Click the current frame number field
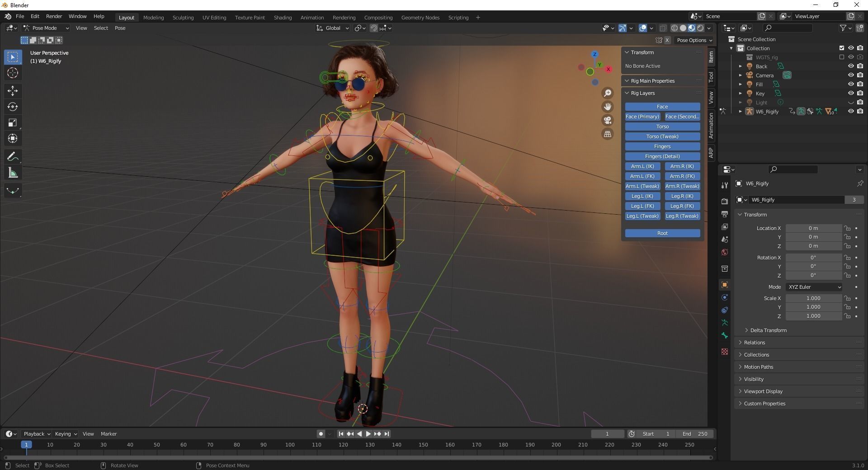 [x=608, y=434]
